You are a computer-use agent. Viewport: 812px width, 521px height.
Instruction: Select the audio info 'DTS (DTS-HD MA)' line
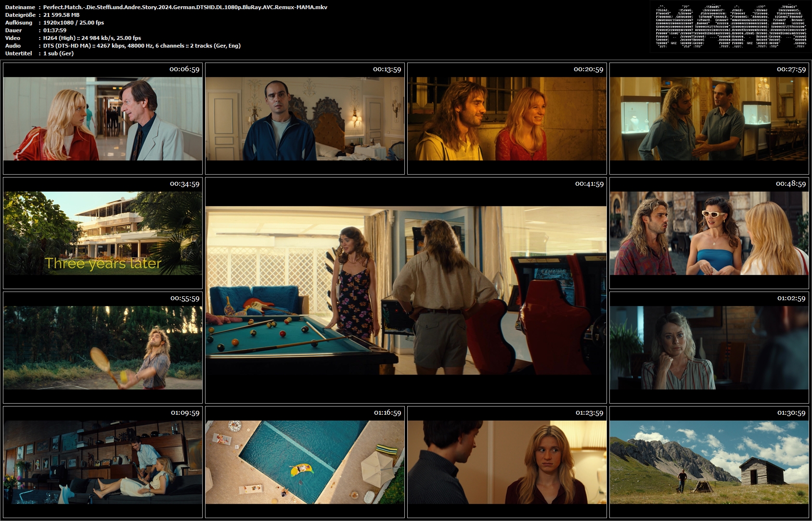(x=142, y=46)
